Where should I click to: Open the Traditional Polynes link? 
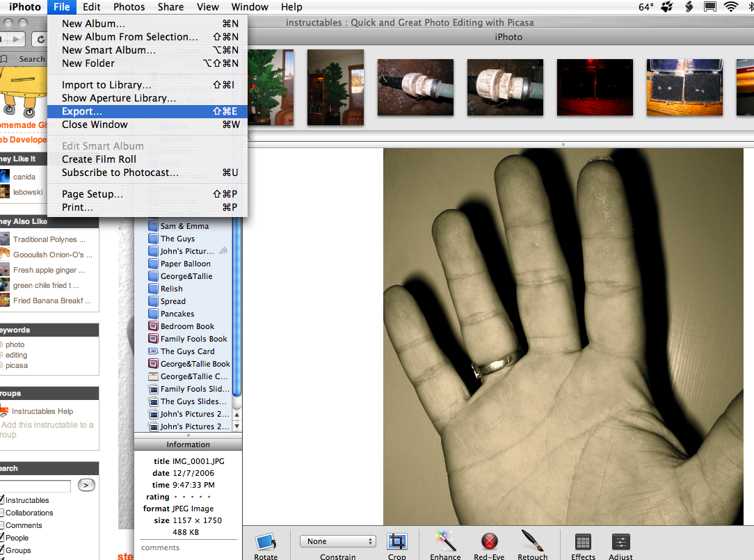point(49,239)
